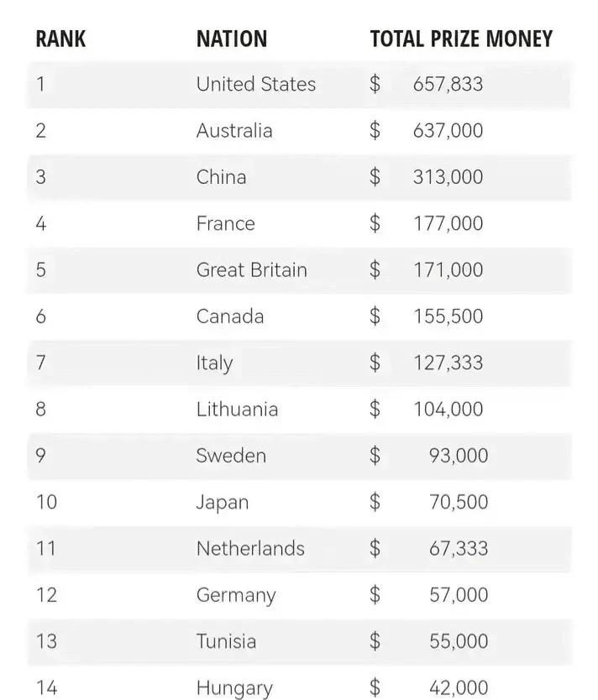This screenshot has height=700, width=598.
Task: Select the Great Britain entry
Action: click(x=251, y=269)
